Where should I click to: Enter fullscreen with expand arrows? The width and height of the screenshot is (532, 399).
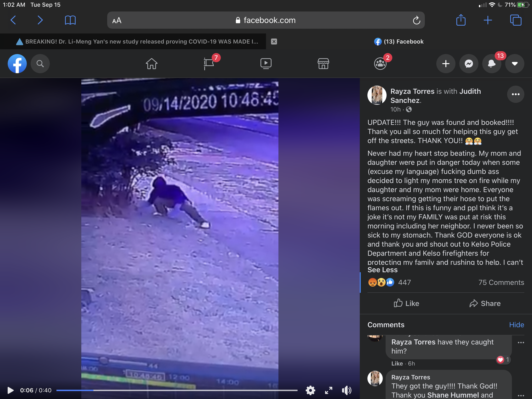(x=328, y=390)
